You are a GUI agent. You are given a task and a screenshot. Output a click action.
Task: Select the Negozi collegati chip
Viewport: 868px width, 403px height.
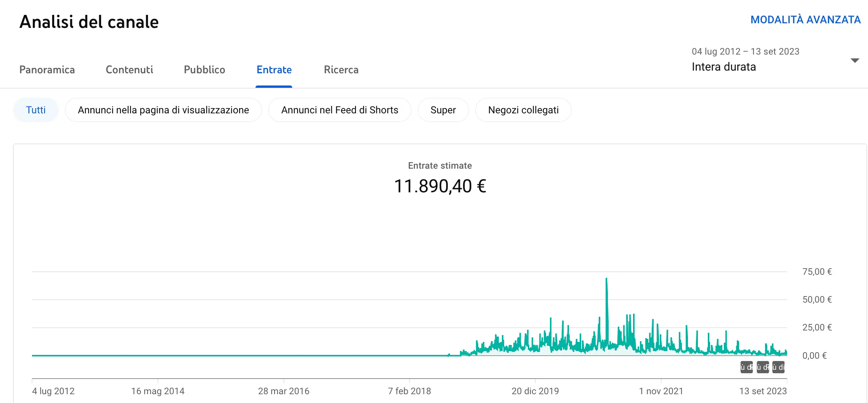[523, 110]
